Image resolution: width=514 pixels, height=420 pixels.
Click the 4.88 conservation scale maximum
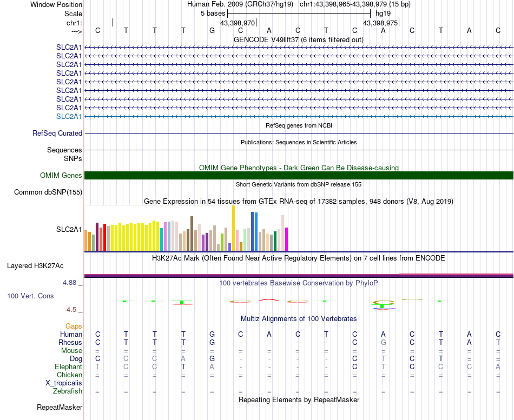click(x=69, y=282)
